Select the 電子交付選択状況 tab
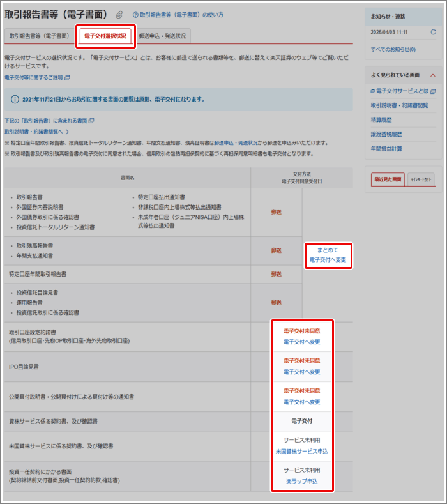The image size is (447, 504). click(105, 36)
